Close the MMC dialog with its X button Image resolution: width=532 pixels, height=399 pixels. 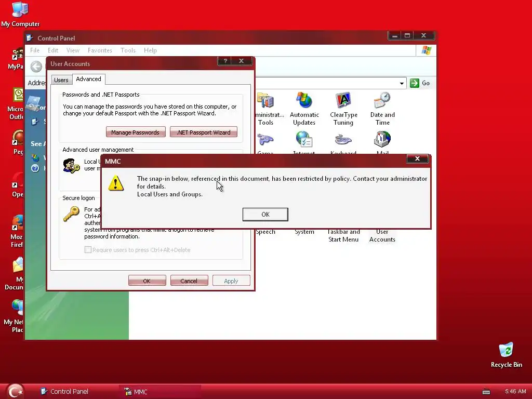point(417,159)
